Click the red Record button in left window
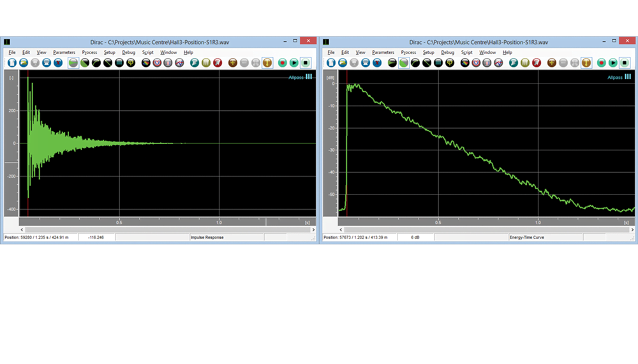Viewport: 638px width, 364px height. click(283, 63)
